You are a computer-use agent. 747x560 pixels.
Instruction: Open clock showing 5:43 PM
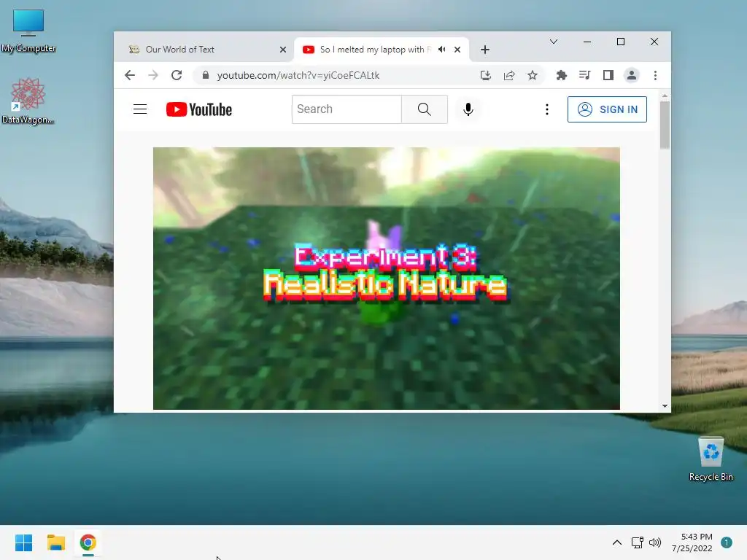[692, 542]
